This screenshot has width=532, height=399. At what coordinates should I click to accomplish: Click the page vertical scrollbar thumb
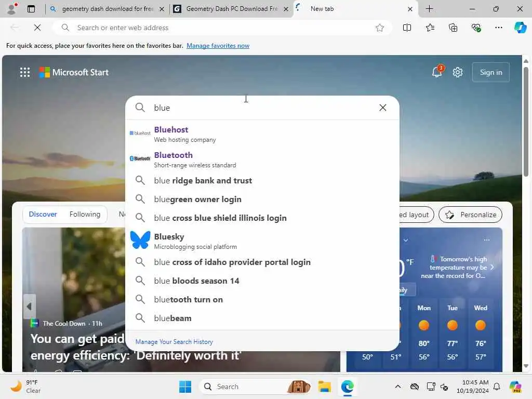pyautogui.click(x=526, y=121)
